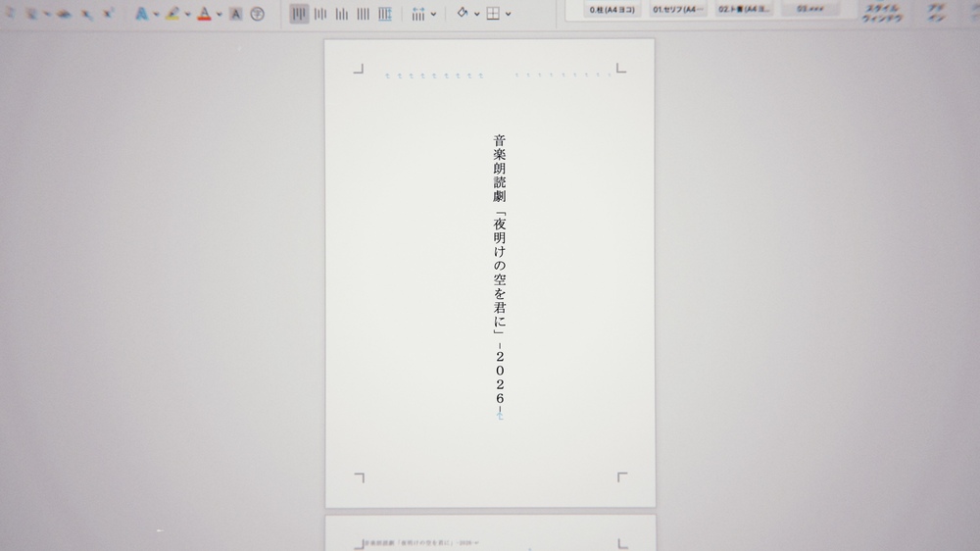Expand the font color dropdown arrow
The height and width of the screenshot is (551, 980).
point(219,14)
